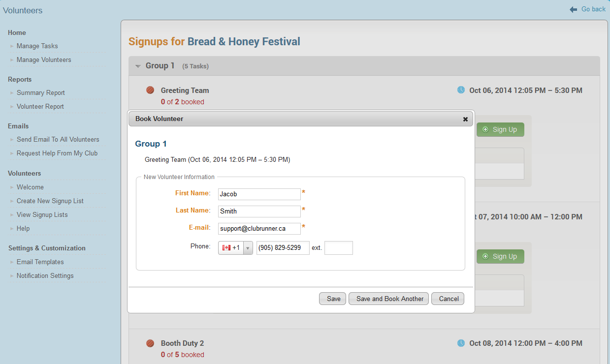Open Manage Tasks in sidebar

point(37,46)
